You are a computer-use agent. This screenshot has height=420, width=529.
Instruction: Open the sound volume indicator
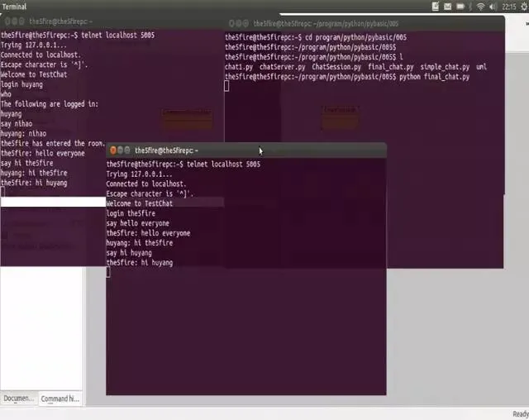tap(493, 7)
